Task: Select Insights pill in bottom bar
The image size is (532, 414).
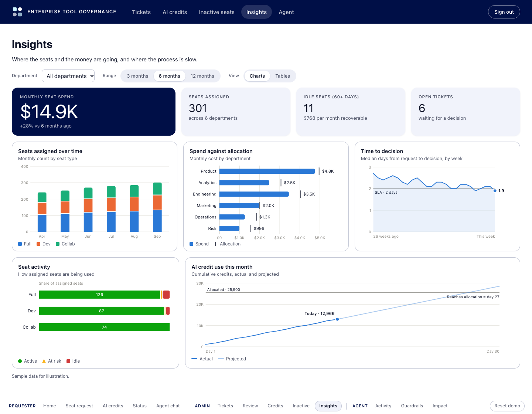Action: tap(328, 406)
